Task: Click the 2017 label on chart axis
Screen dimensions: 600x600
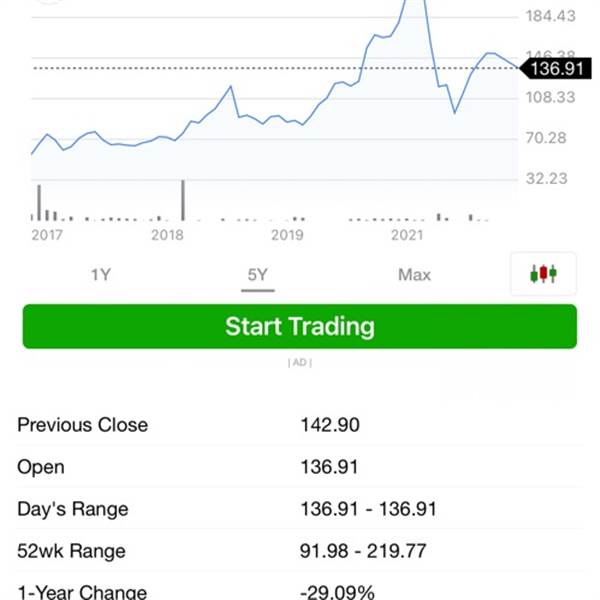Action: pyautogui.click(x=47, y=235)
